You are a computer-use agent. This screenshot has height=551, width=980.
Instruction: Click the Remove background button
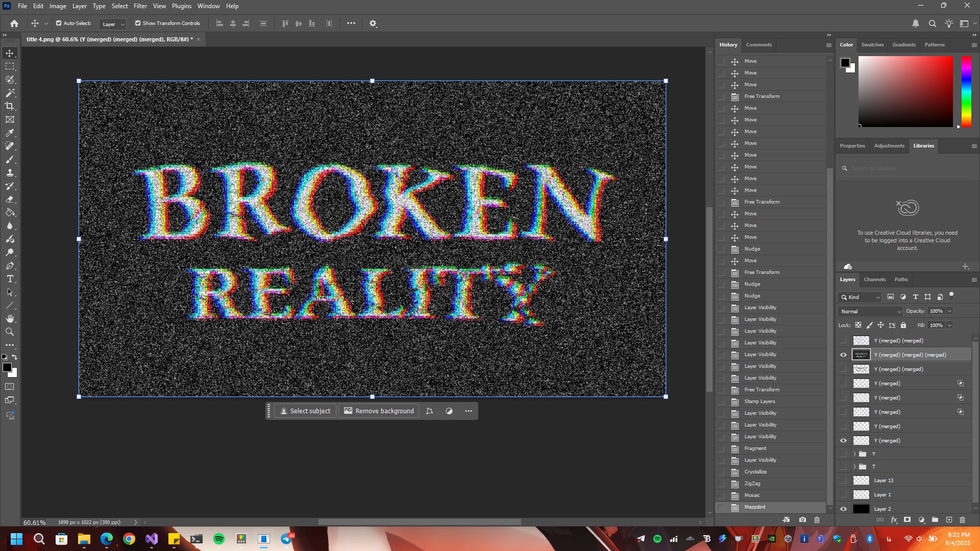click(379, 411)
